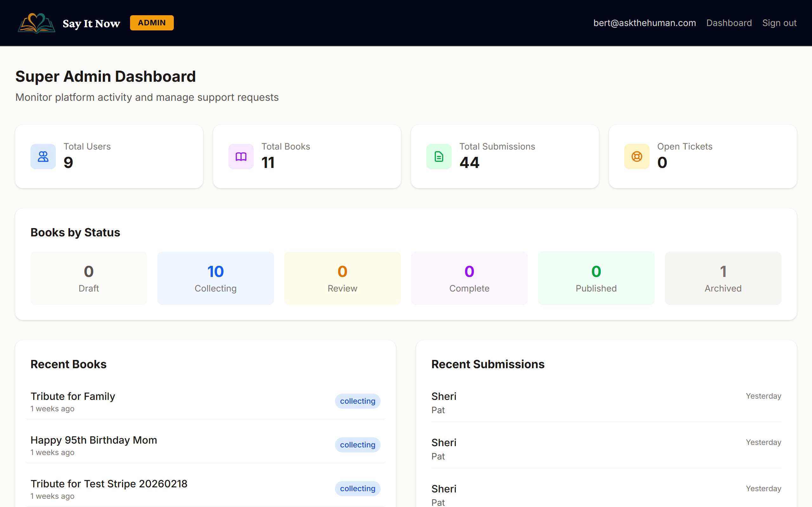Select the Total Users people icon
This screenshot has width=812, height=507.
pos(43,156)
